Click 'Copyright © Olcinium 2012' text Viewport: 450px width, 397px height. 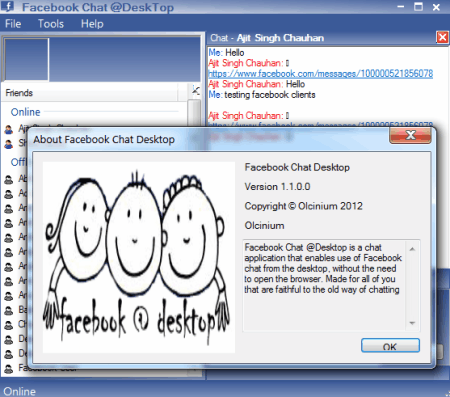point(303,206)
